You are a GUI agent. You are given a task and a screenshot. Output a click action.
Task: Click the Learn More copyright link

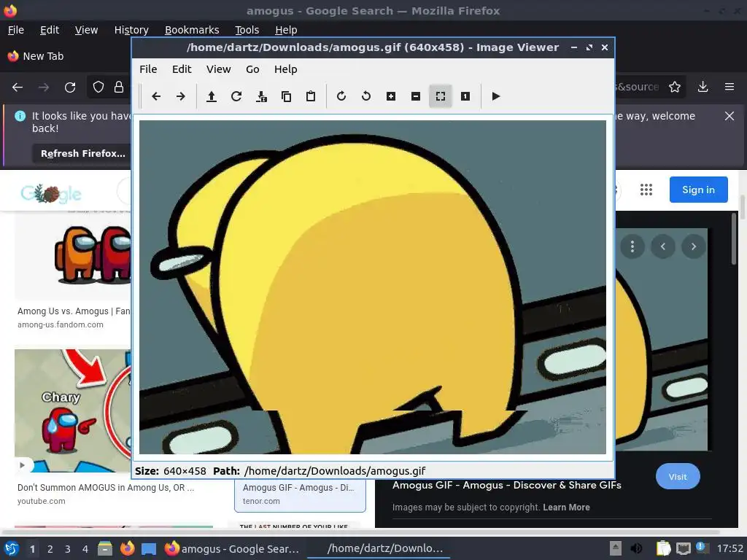click(x=566, y=507)
